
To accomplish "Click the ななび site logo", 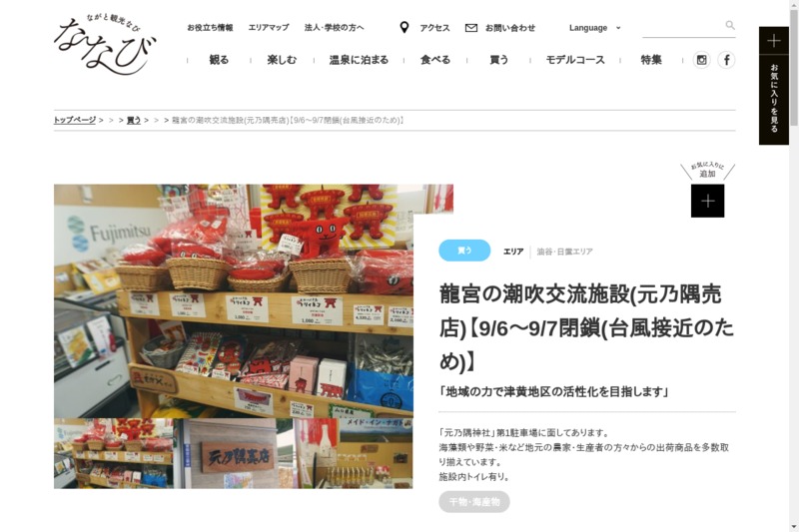I will [104, 44].
